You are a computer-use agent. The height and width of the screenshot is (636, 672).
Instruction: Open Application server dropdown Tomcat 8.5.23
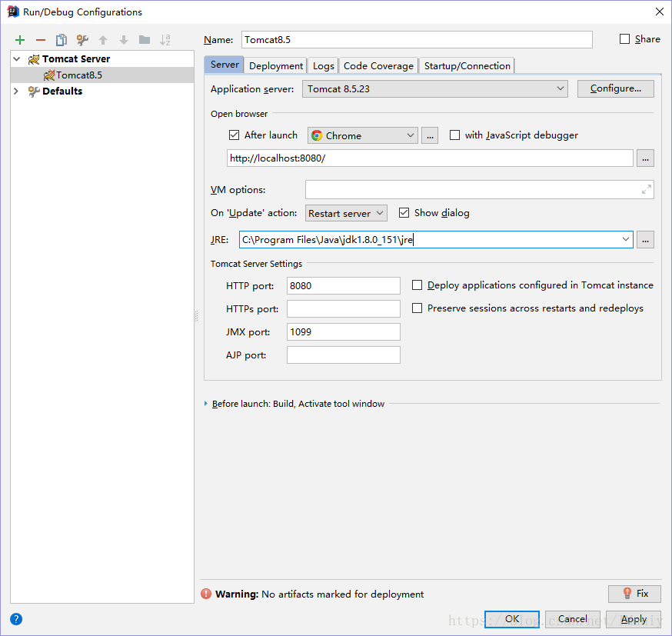(435, 88)
